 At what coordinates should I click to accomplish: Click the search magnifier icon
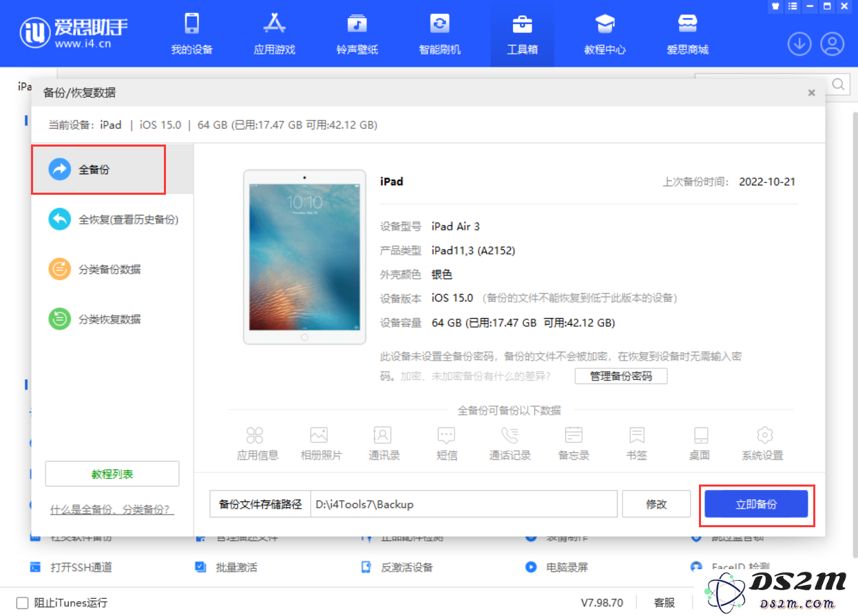coord(838,85)
